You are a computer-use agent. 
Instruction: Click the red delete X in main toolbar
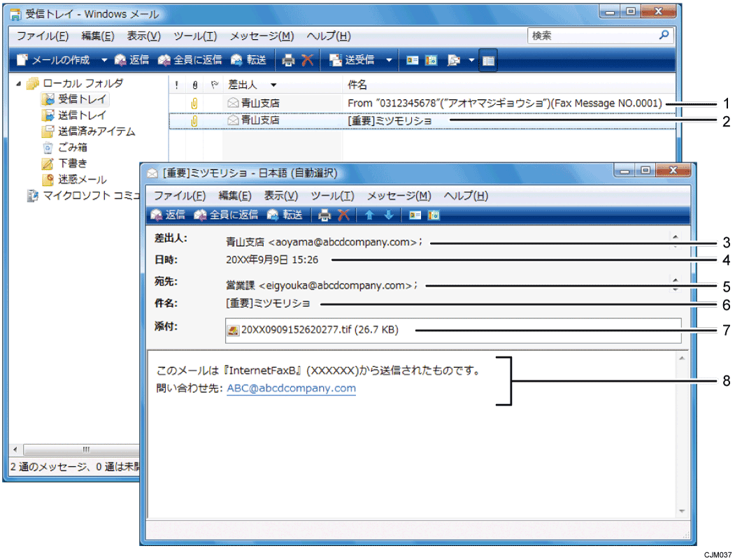click(307, 60)
